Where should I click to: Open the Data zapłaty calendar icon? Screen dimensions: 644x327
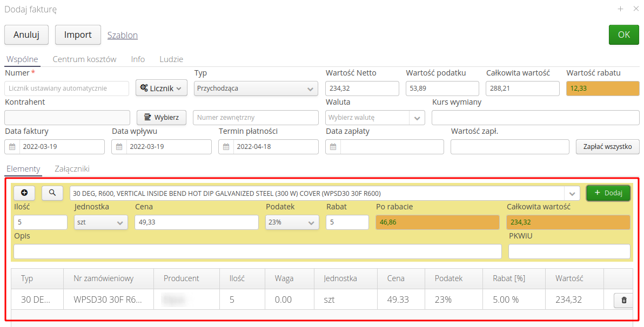pos(333,147)
